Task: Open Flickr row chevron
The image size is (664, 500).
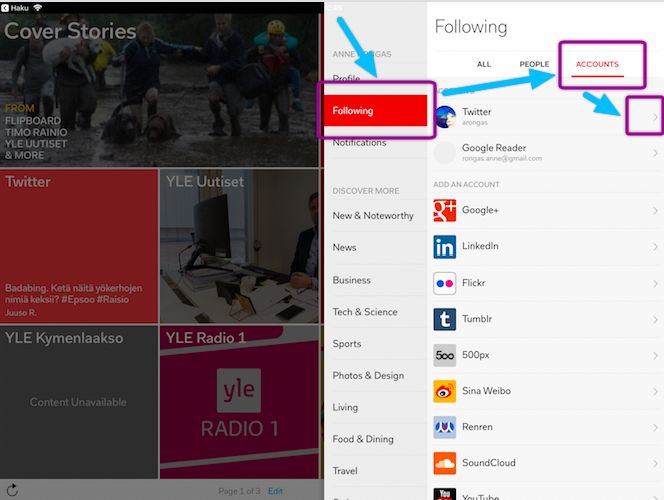Action: 655,283
